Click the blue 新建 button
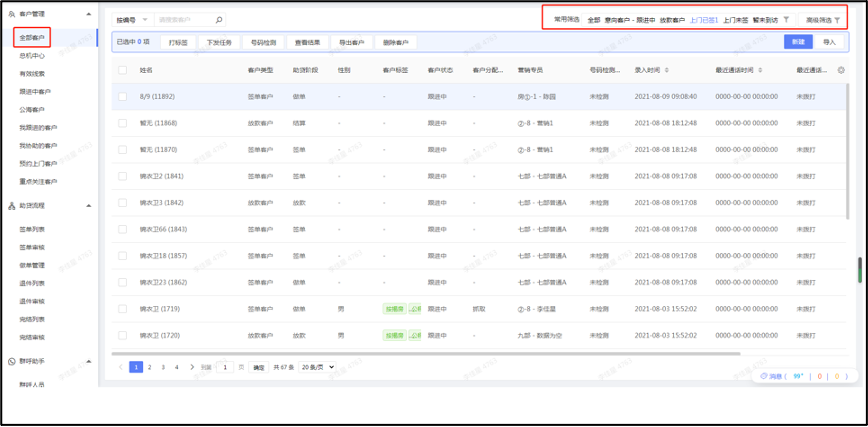 (x=798, y=42)
